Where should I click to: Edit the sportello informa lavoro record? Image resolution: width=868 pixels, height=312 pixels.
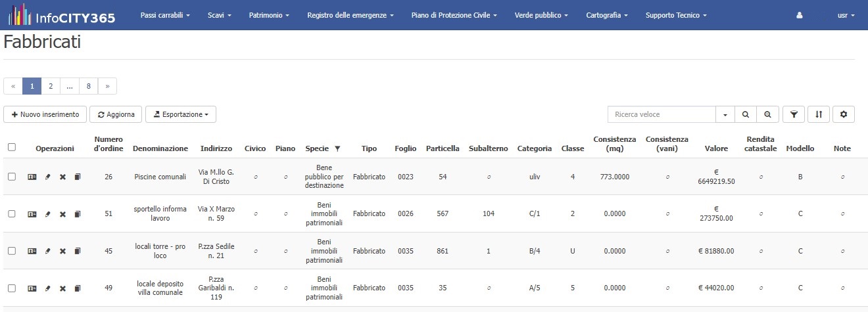pyautogui.click(x=47, y=214)
